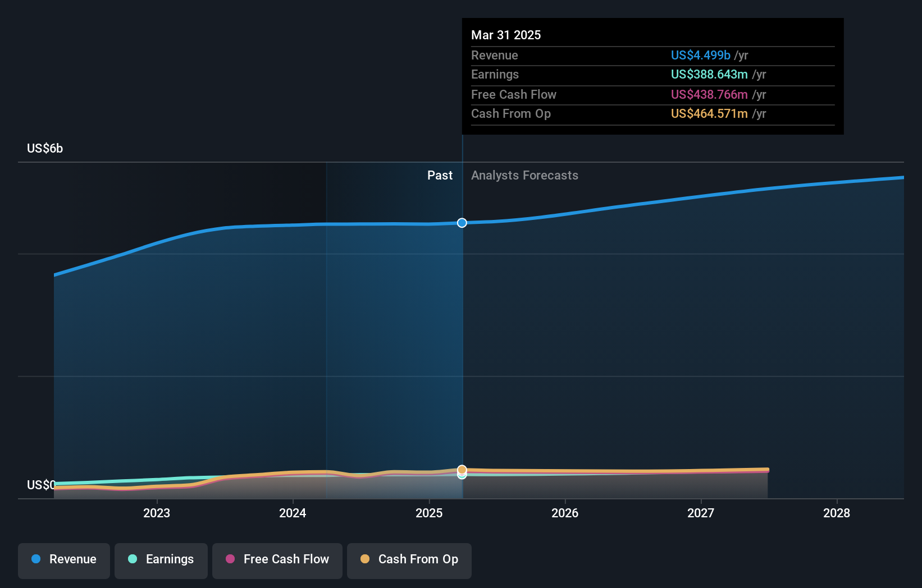Click the Free Cash Flow tooltip label
Viewport: 922px width, 588px height.
tap(514, 94)
